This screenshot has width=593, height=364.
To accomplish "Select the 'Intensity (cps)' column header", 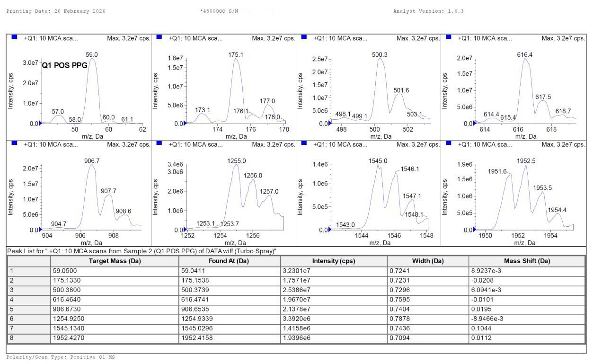I will click(334, 261).
